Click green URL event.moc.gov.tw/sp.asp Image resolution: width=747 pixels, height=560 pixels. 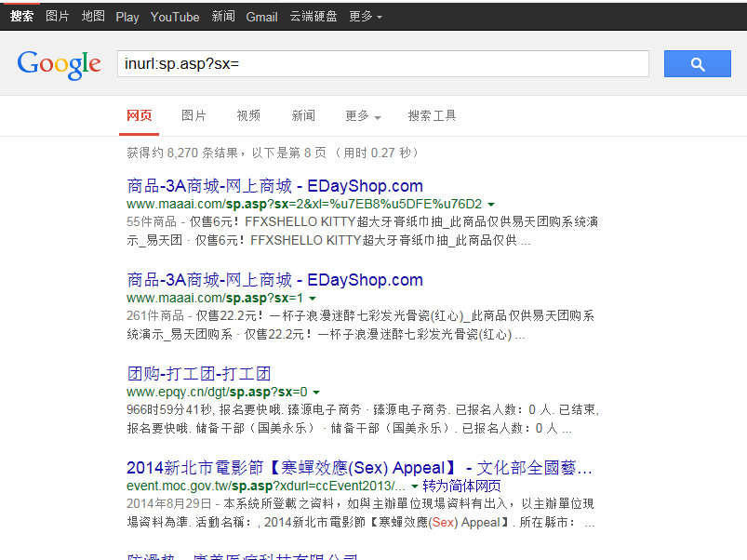pos(266,486)
